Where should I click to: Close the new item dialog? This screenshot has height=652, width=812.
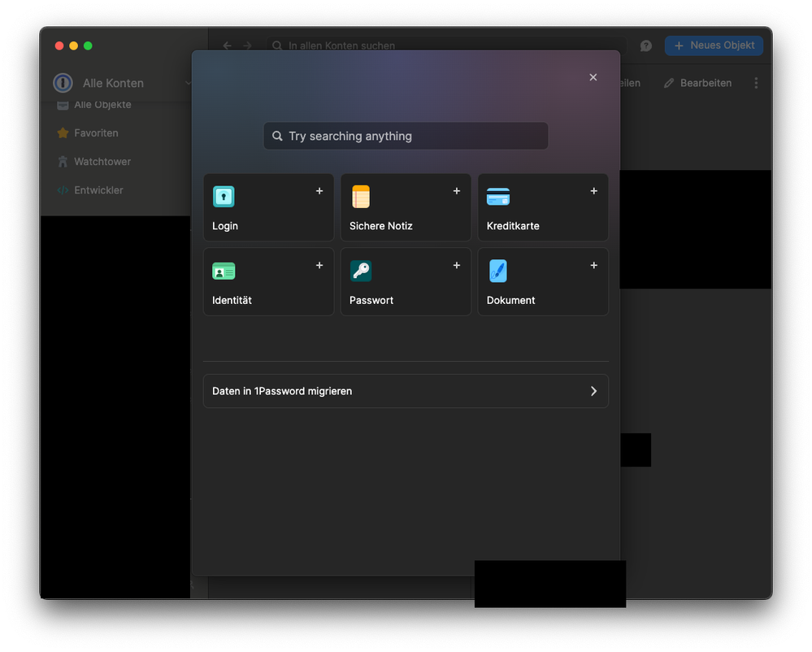click(593, 77)
